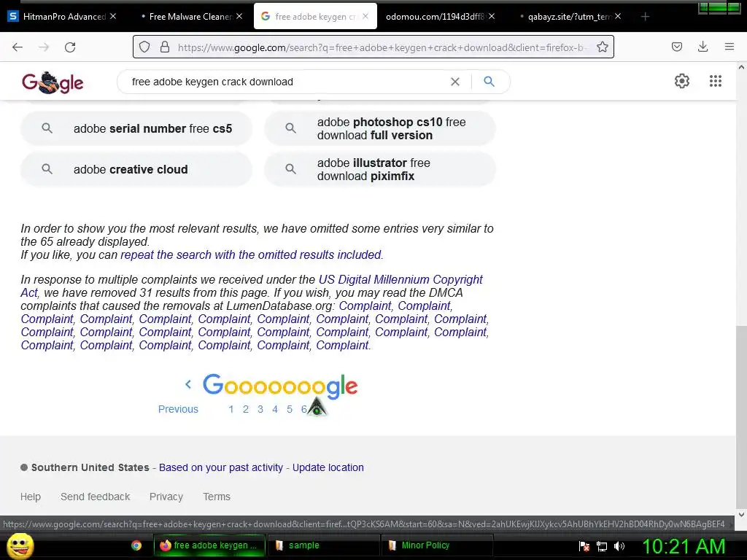Open US Digital Millennium Copyright Act link
This screenshot has width=747, height=560.
[400, 279]
